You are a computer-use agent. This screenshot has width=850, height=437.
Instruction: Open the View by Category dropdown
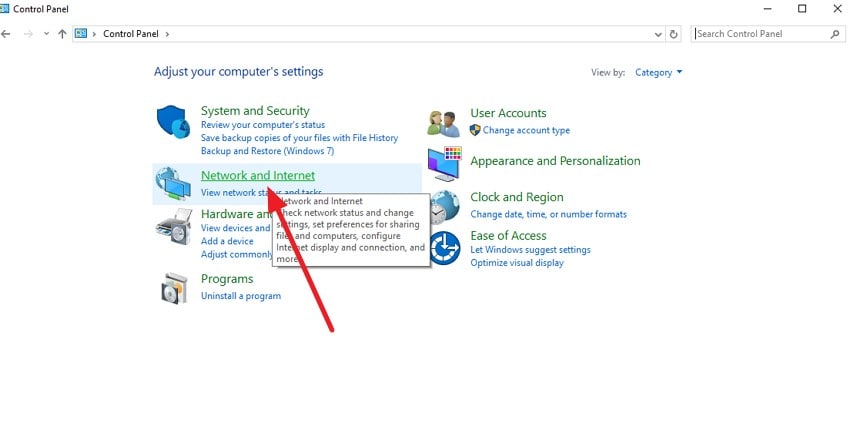coord(659,73)
